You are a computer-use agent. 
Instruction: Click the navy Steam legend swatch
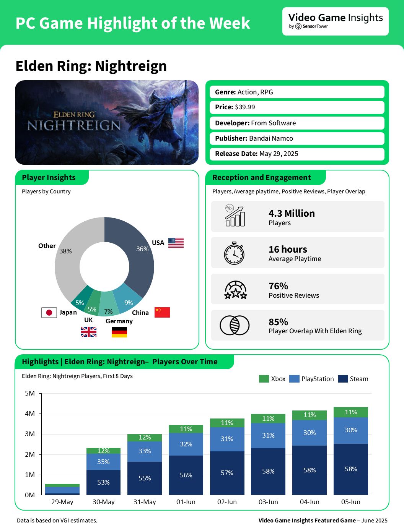[343, 379]
